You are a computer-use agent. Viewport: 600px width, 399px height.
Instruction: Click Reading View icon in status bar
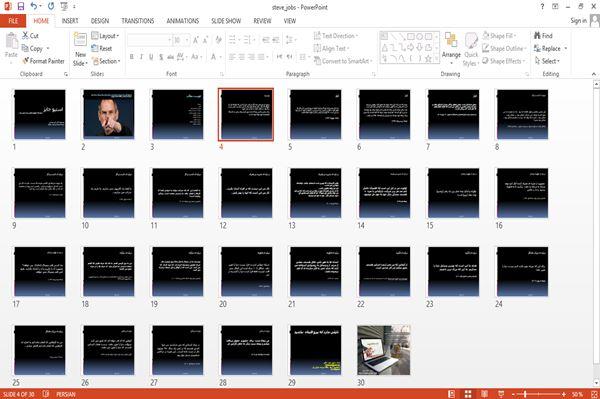point(484,394)
